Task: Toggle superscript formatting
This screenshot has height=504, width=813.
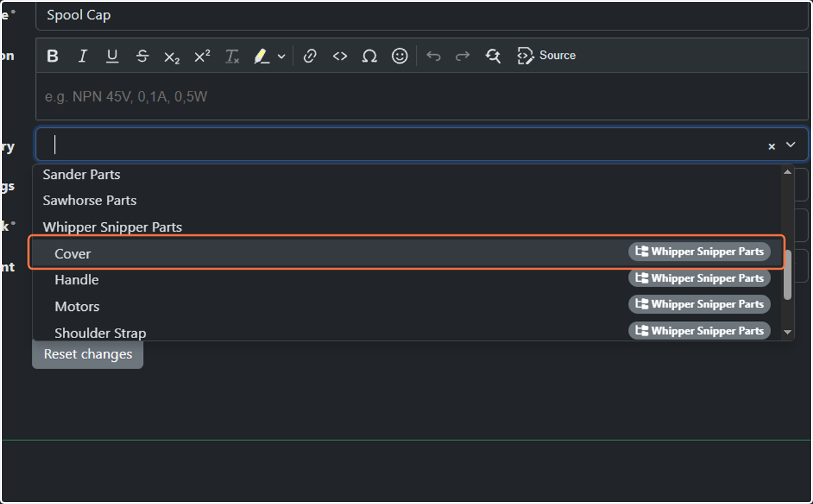Action: [202, 56]
